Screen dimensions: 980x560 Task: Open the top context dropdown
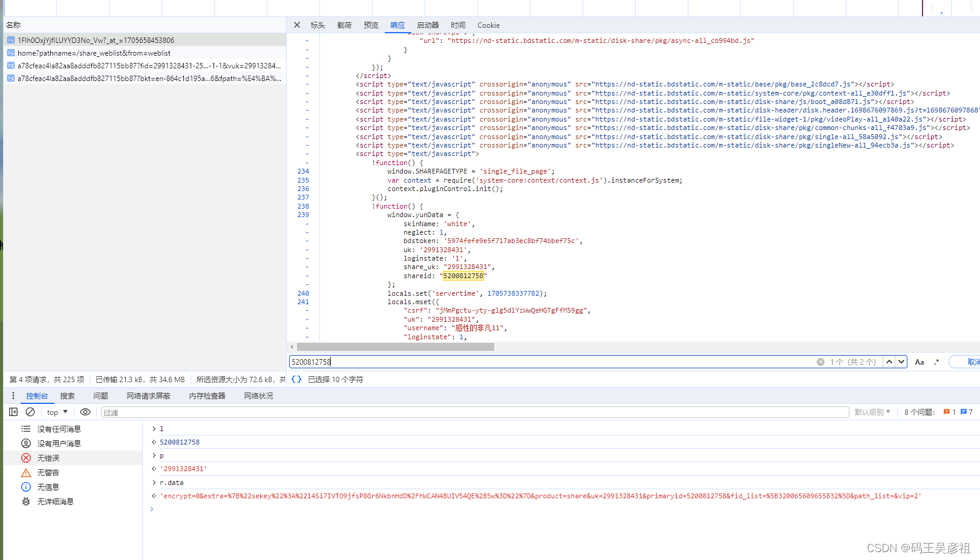pos(57,412)
